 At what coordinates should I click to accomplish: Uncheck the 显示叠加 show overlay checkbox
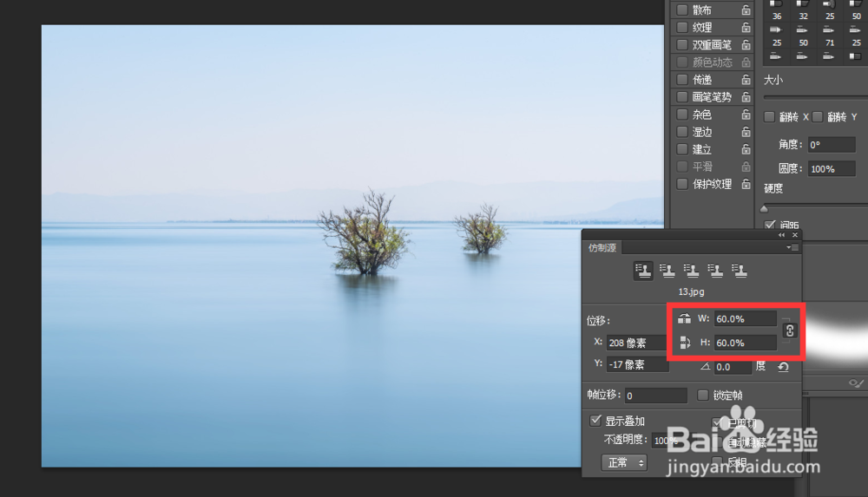[595, 421]
